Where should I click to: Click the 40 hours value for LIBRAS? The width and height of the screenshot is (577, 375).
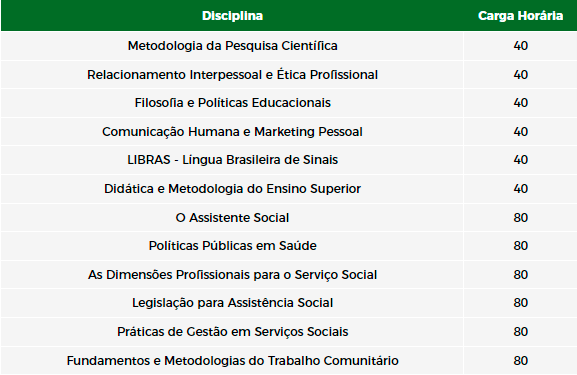pos(520,160)
